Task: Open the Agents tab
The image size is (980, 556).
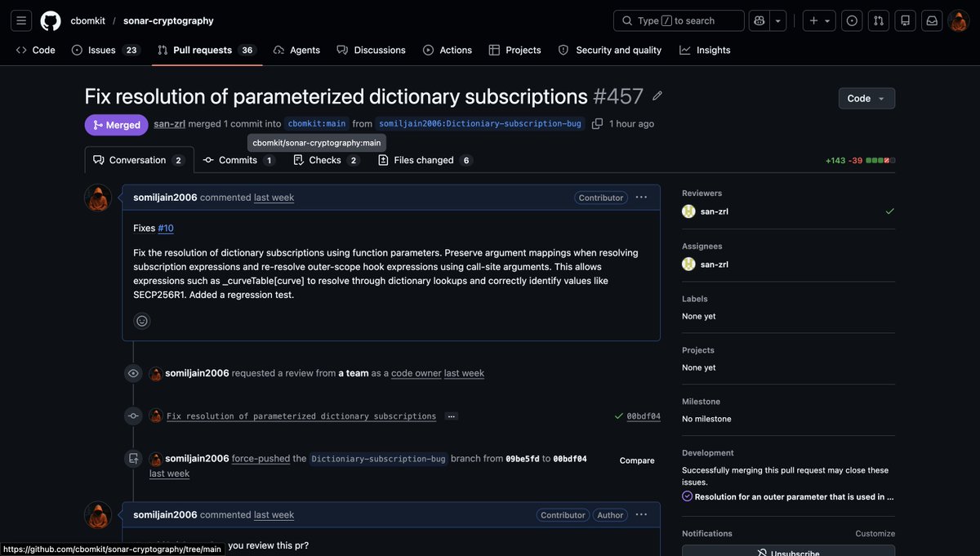Action: (x=296, y=50)
